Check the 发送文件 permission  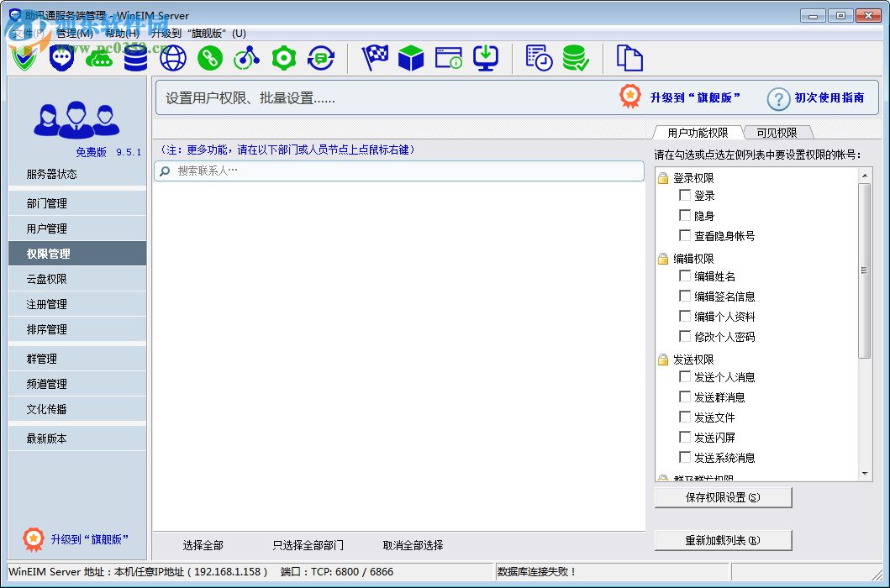(x=686, y=417)
